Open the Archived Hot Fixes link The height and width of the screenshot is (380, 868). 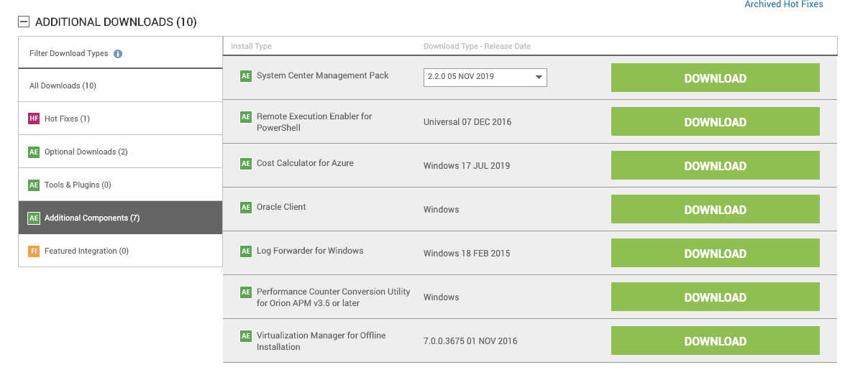[783, 4]
